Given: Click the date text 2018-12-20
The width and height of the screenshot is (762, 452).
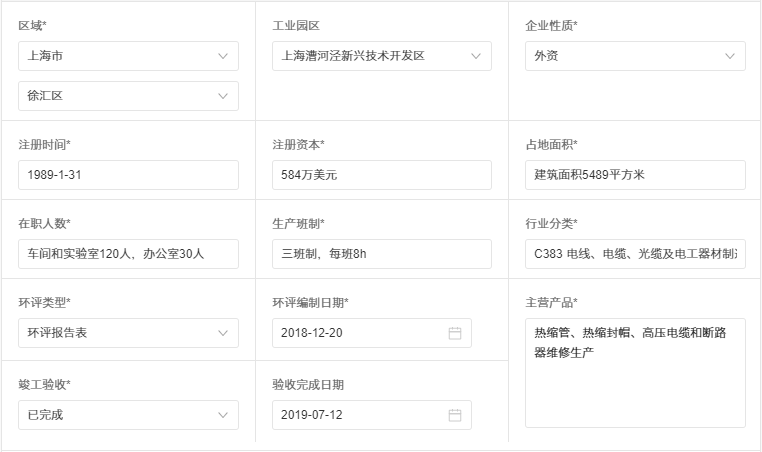Looking at the screenshot, I should click(312, 333).
